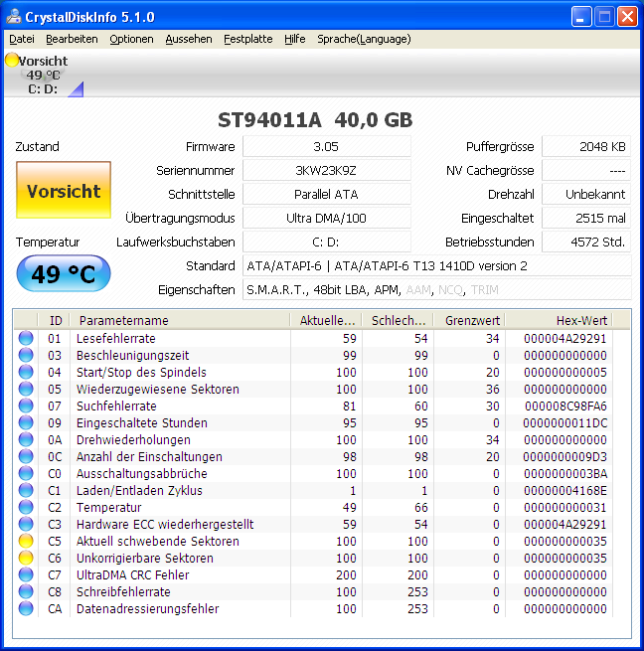644x651 pixels.
Task: Click the ID column header
Action: (x=54, y=320)
